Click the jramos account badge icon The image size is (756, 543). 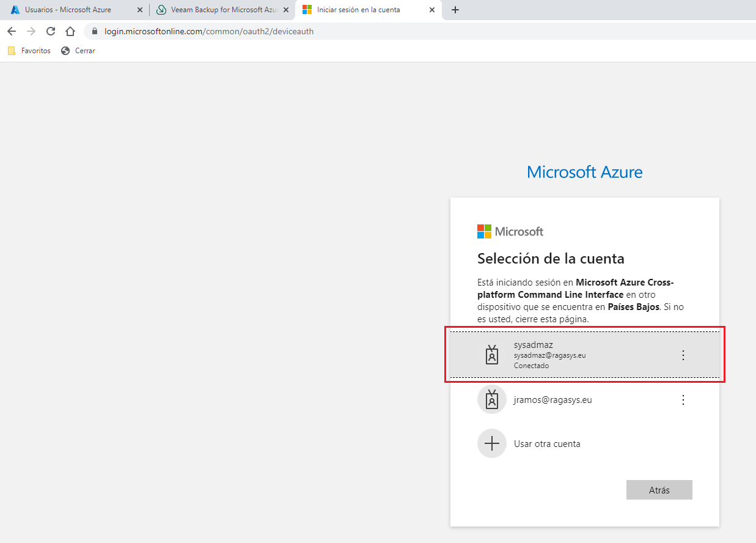(x=492, y=400)
